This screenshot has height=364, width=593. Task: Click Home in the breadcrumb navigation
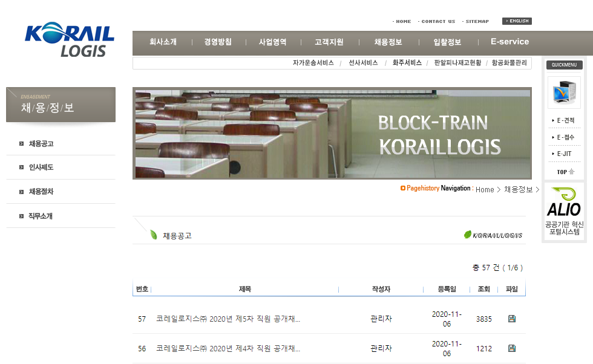(x=485, y=190)
